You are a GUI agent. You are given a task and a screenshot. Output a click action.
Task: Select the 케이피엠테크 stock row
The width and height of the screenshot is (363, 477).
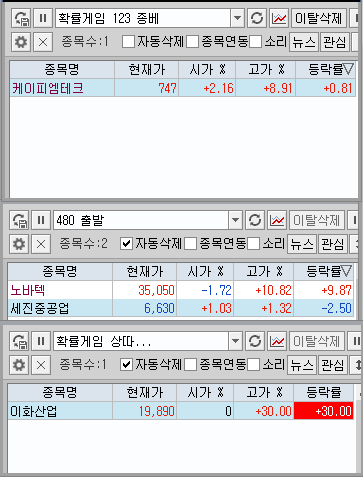coord(182,88)
